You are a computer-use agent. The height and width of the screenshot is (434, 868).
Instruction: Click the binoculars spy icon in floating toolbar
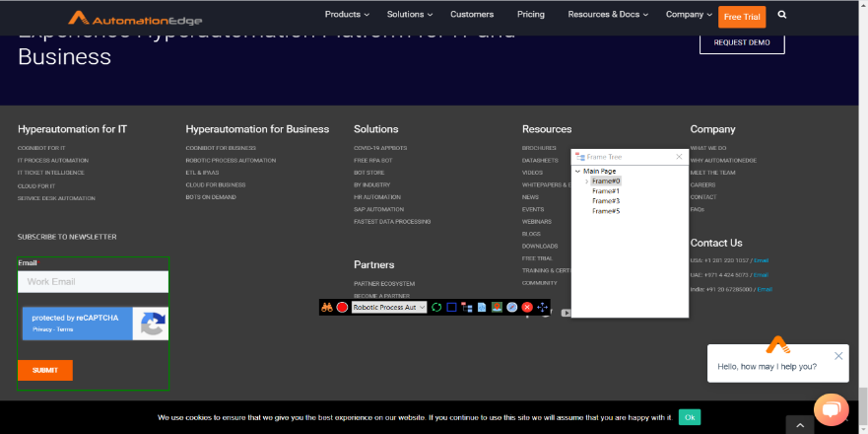[326, 307]
